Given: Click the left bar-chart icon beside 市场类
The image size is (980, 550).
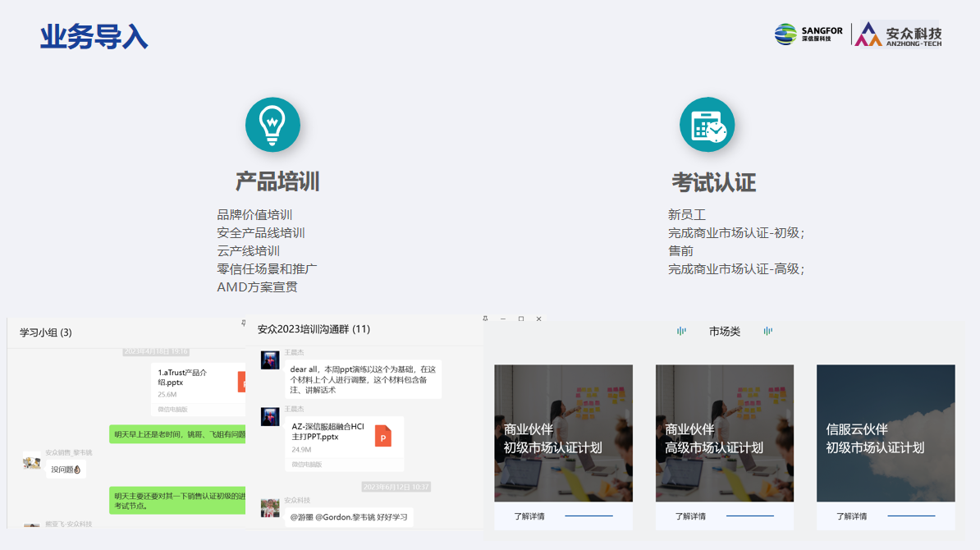Looking at the screenshot, I should [x=681, y=331].
